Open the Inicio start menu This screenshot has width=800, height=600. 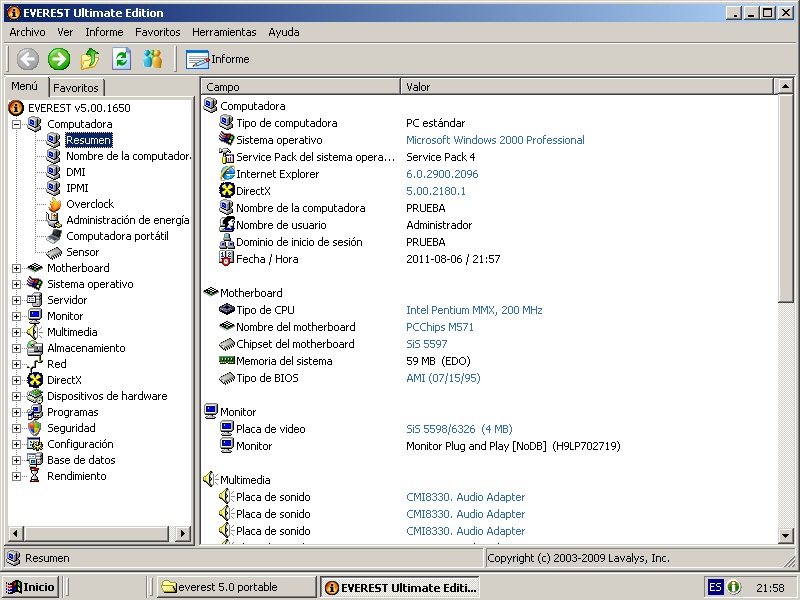click(30, 587)
